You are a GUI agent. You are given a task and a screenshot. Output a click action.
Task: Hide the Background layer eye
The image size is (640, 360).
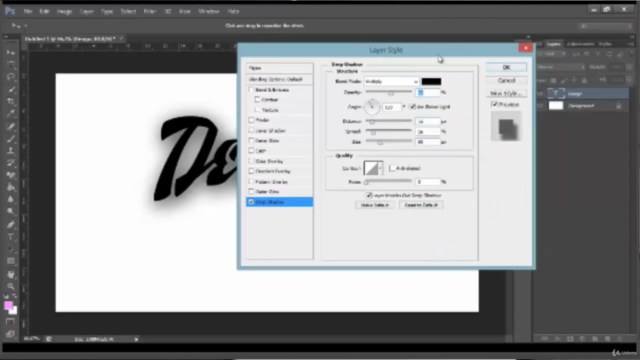(x=540, y=106)
